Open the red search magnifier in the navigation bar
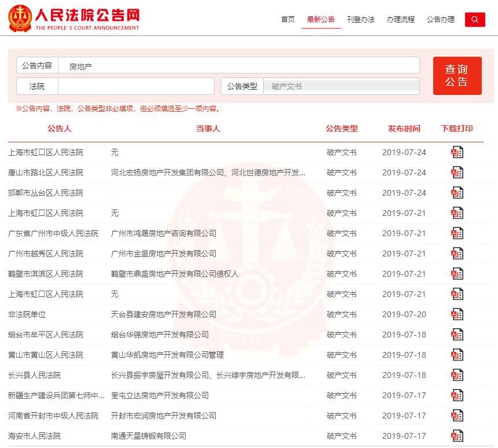The height and width of the screenshot is (448, 498). [x=475, y=19]
